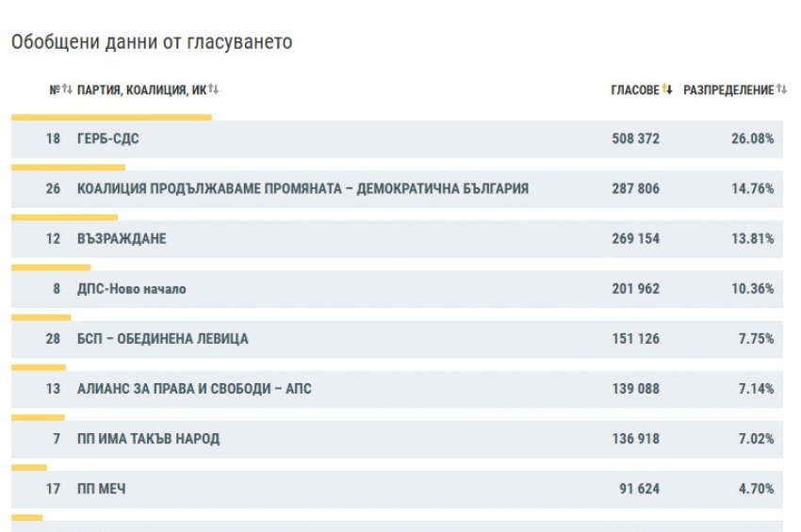Sort table by ГЛАСОВЕ header text
This screenshot has height=532, width=801.
634,89
